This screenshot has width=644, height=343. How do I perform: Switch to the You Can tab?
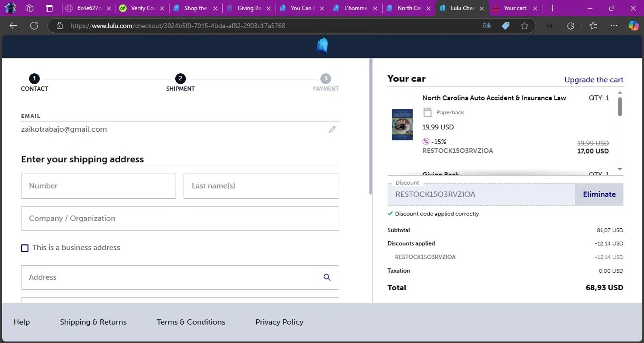coord(302,8)
